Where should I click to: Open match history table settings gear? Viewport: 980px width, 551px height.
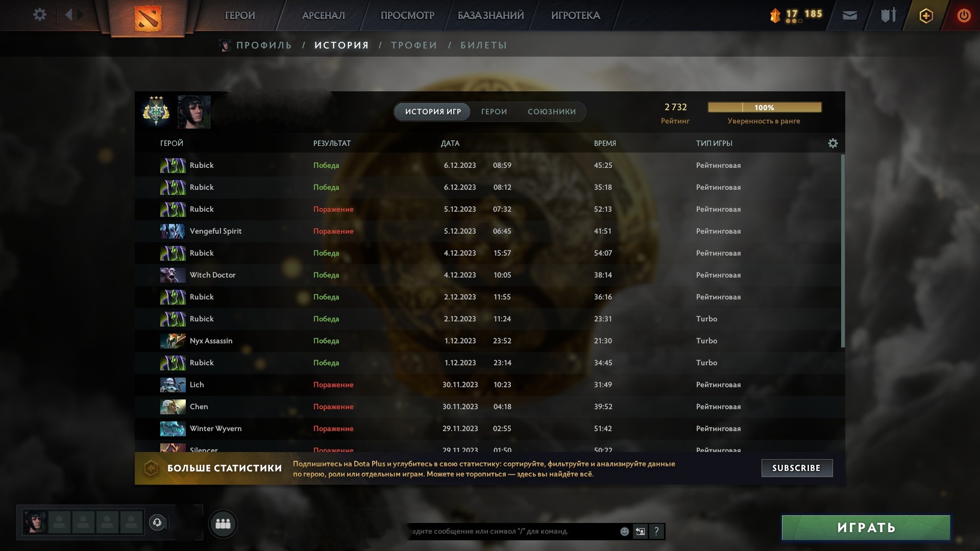coord(832,143)
